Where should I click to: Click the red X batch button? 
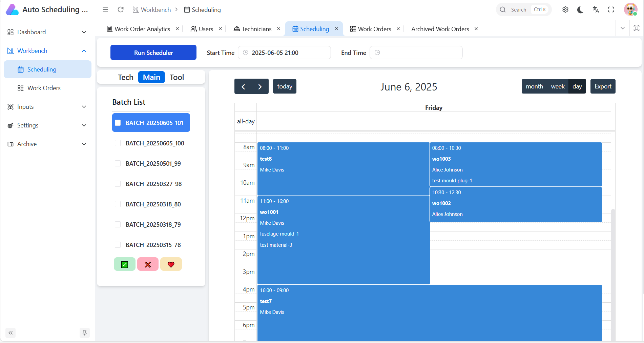[x=148, y=264]
